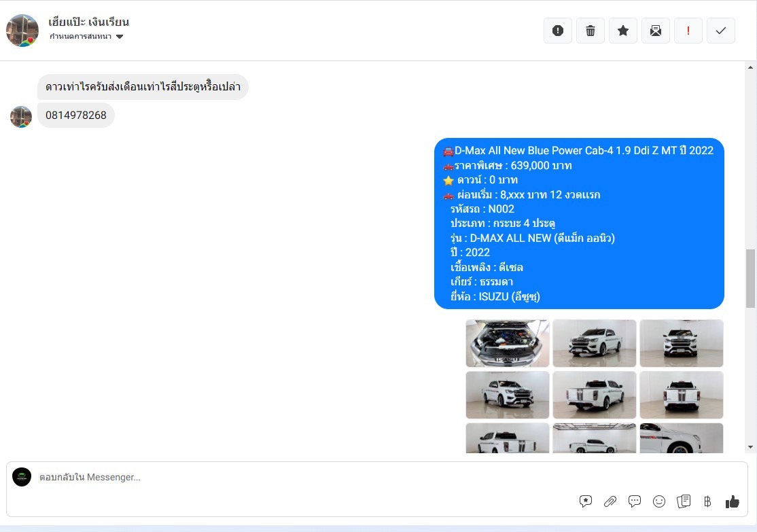Request payment with baht icon
757x532 pixels.
point(708,501)
